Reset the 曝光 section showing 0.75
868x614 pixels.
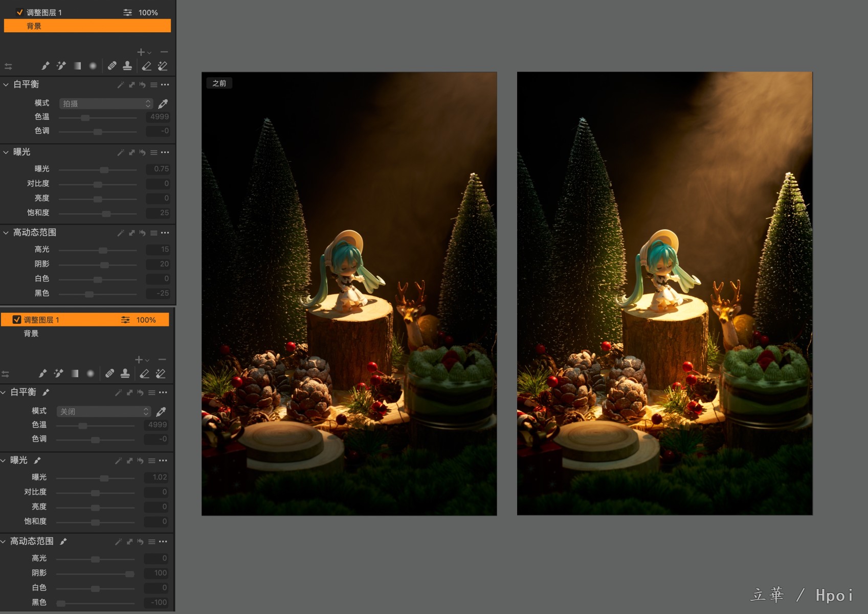(x=142, y=152)
